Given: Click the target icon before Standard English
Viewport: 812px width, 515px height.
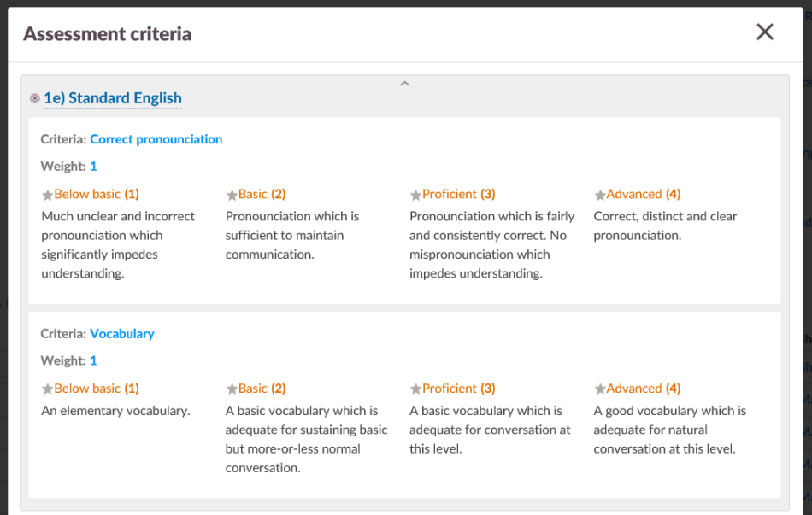Looking at the screenshot, I should pyautogui.click(x=35, y=99).
